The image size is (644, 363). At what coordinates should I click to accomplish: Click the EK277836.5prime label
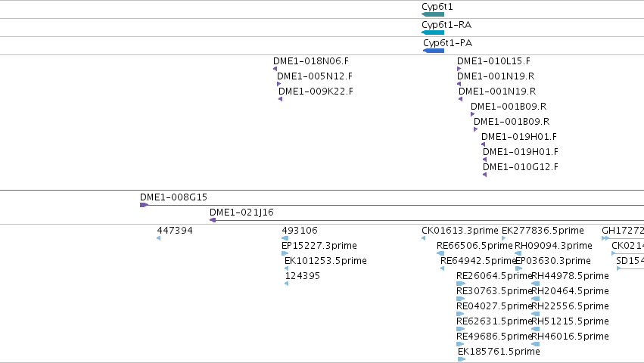(x=543, y=231)
